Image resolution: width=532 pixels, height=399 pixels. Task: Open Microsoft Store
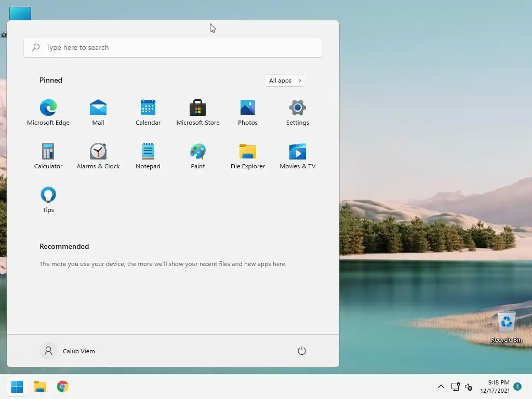198,112
